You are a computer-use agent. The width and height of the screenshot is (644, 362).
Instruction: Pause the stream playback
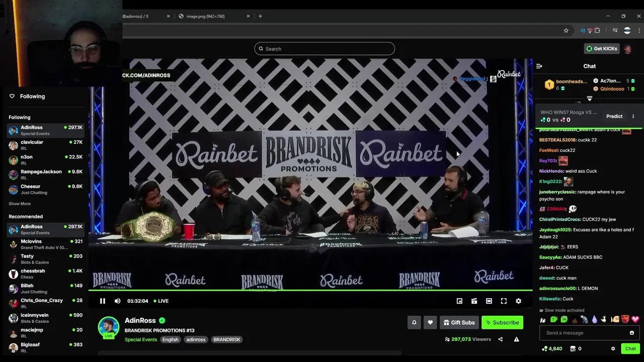pyautogui.click(x=102, y=301)
